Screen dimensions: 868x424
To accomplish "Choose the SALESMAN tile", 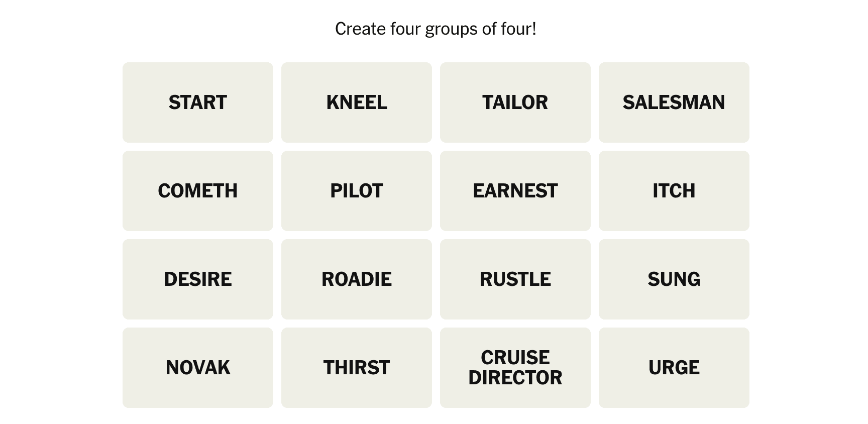I will click(674, 102).
